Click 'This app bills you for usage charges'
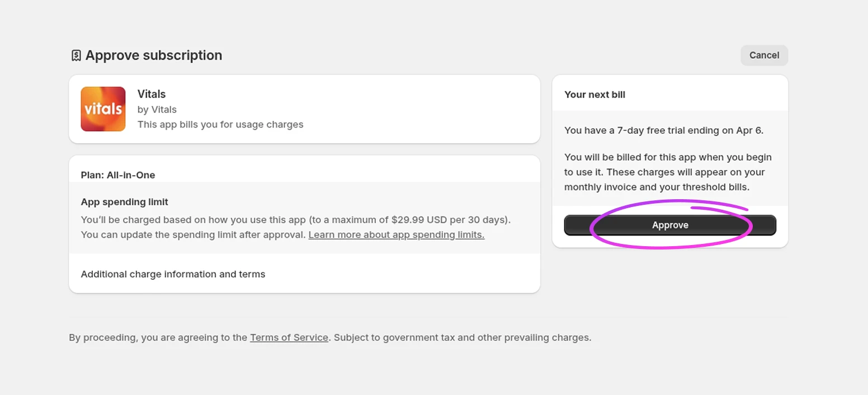 220,124
